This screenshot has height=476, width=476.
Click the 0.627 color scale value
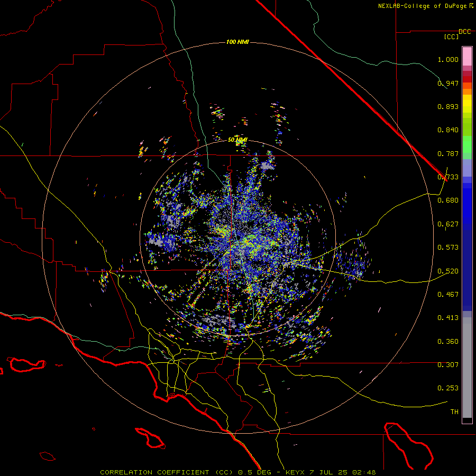(x=448, y=224)
